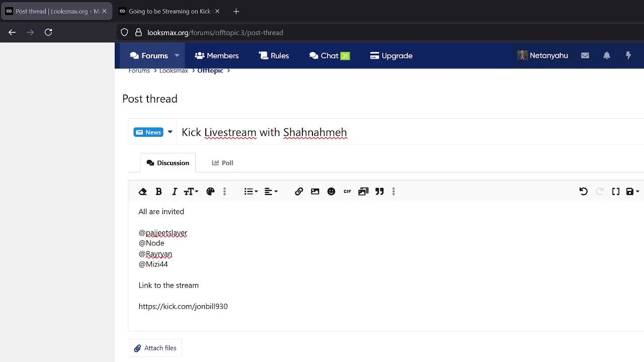Open more insert options after quote icon
Viewport: 644px width, 362px height.
[x=393, y=192]
